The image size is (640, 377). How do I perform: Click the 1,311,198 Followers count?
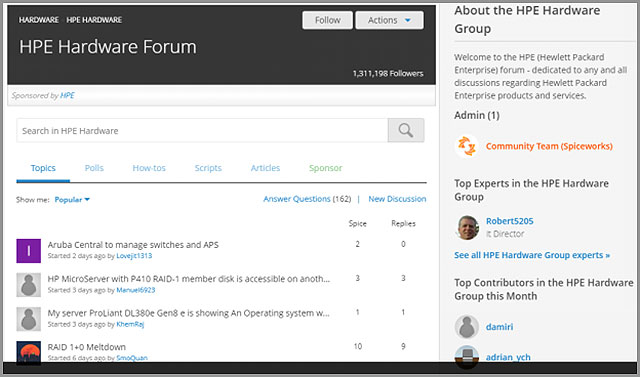point(388,73)
